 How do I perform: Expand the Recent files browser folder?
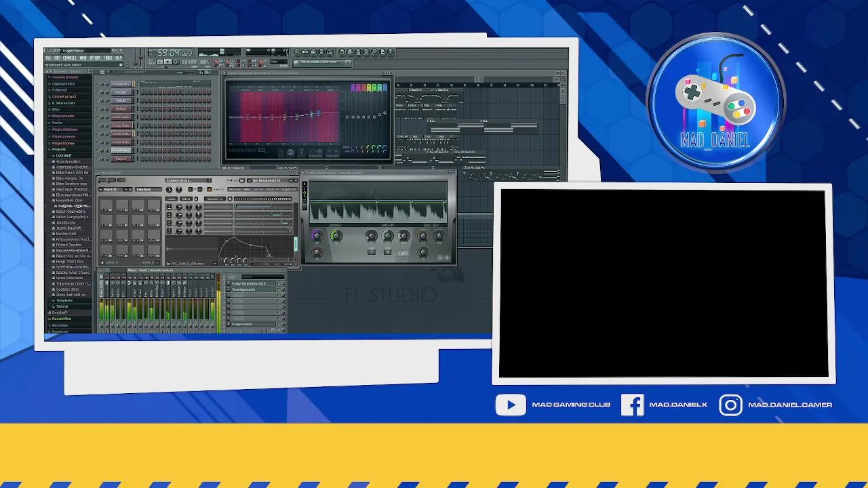tap(61, 319)
